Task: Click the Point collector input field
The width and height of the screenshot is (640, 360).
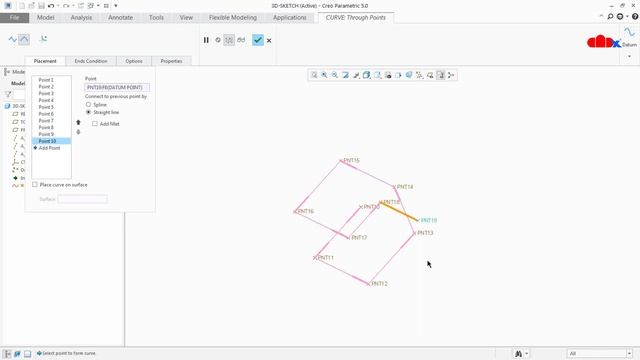Action: (x=117, y=87)
